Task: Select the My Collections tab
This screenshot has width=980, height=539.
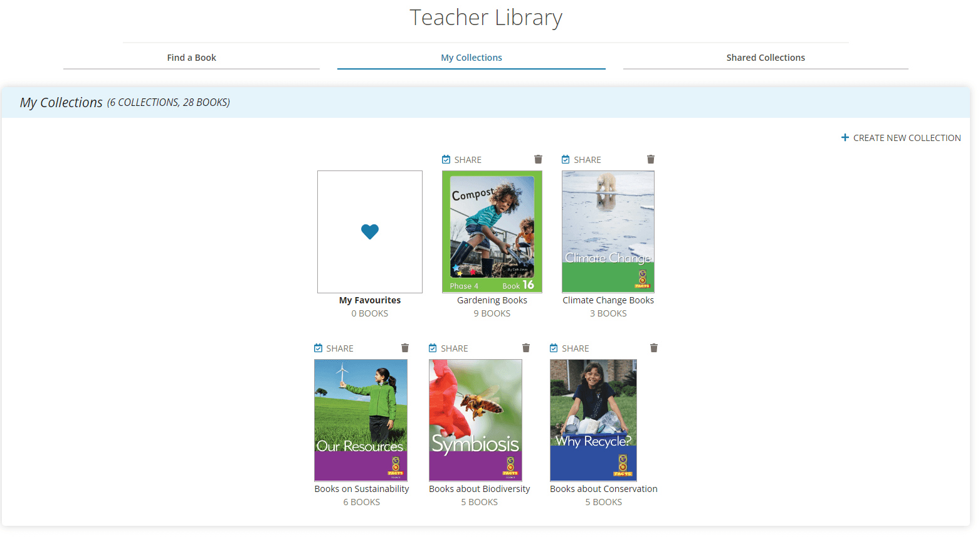Action: coord(471,57)
